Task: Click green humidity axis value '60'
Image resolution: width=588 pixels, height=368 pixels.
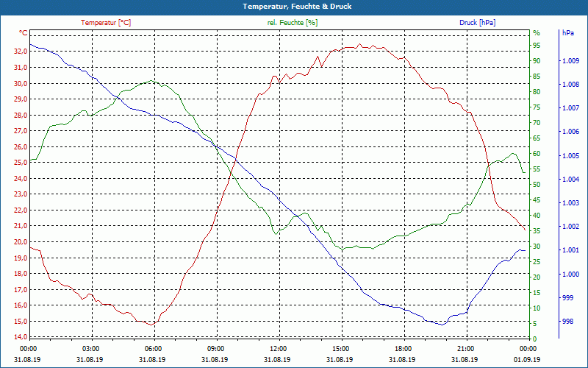Action: tap(537, 154)
